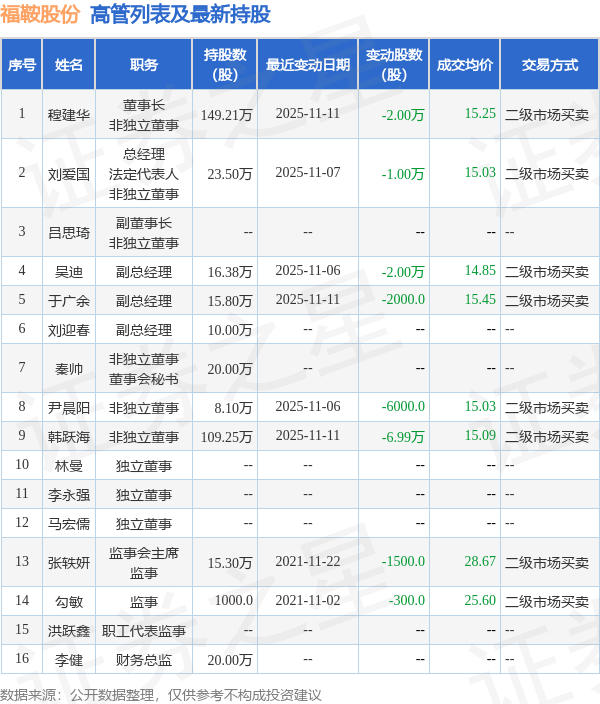The width and height of the screenshot is (600, 704).
Task: Click the holding value 149.21万
Action: coord(226,115)
